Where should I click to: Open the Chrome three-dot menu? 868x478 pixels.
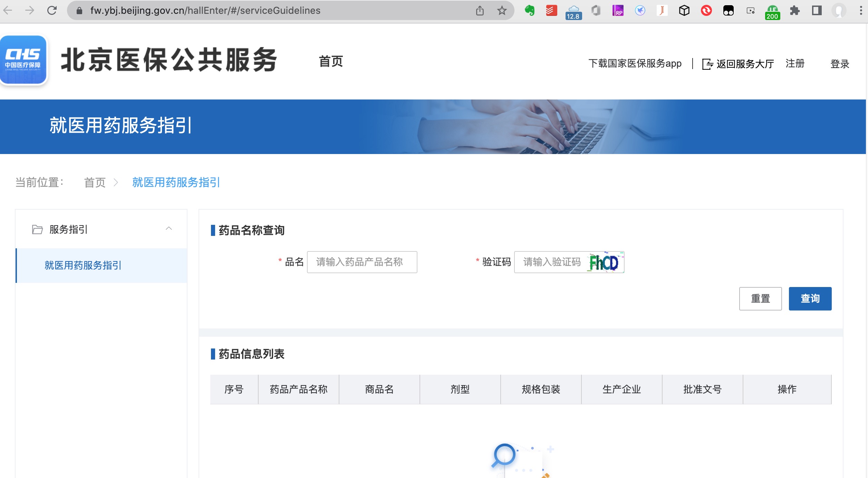[861, 10]
